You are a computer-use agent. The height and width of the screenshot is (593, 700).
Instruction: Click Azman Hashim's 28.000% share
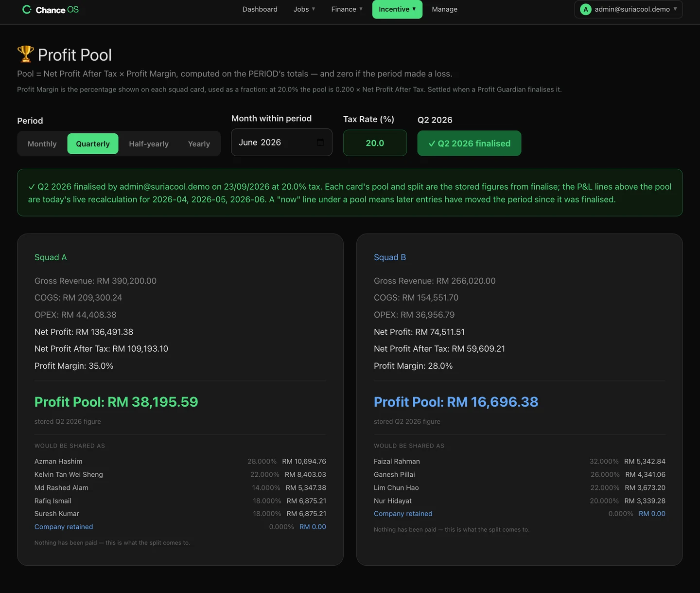point(262,461)
